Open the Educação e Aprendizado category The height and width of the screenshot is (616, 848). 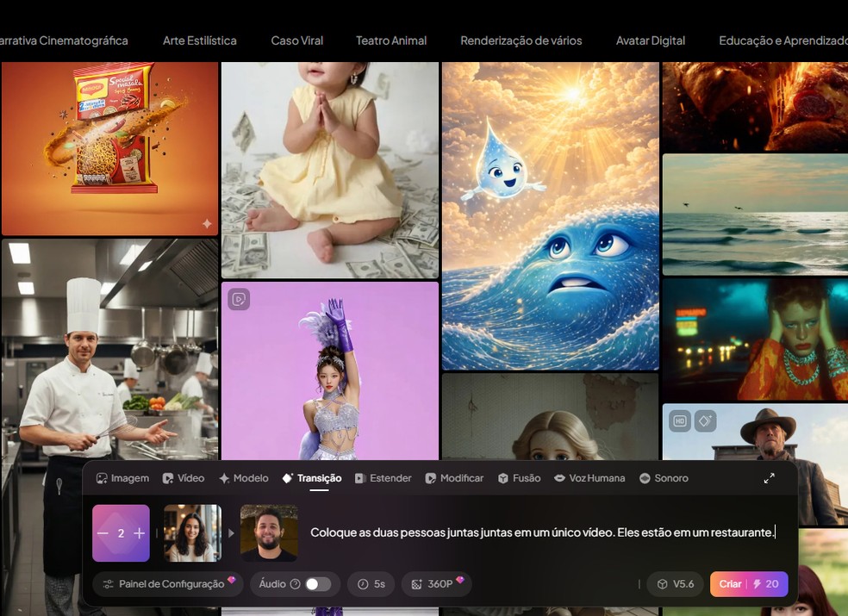coord(783,40)
